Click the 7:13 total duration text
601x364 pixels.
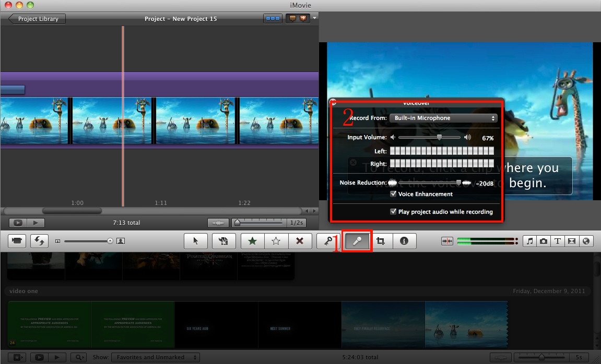(x=126, y=222)
